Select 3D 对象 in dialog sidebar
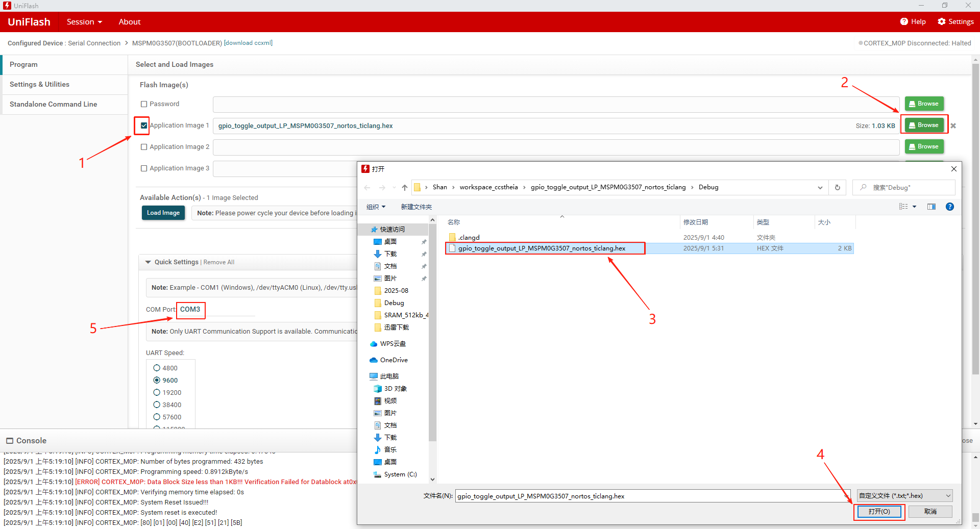 click(395, 389)
